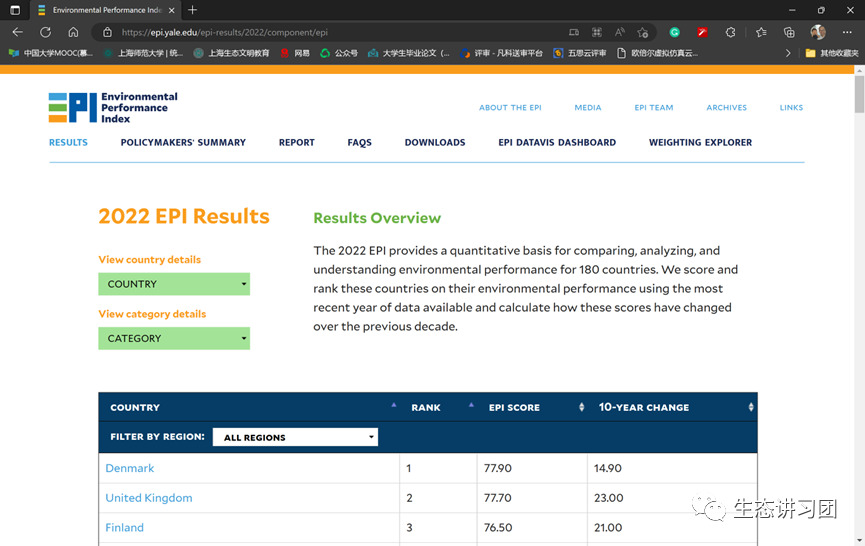Open the Collections icon
Viewport: 865px width, 546px height.
[789, 33]
